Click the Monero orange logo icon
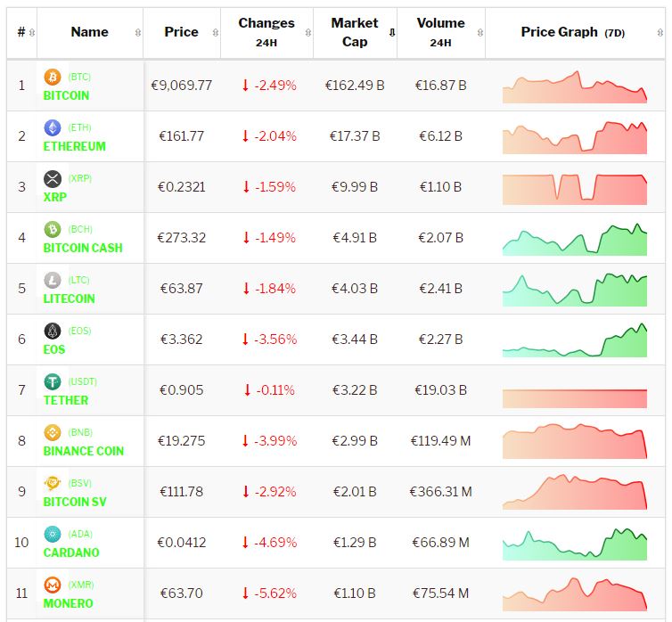This screenshot has height=622, width=672. tap(53, 585)
